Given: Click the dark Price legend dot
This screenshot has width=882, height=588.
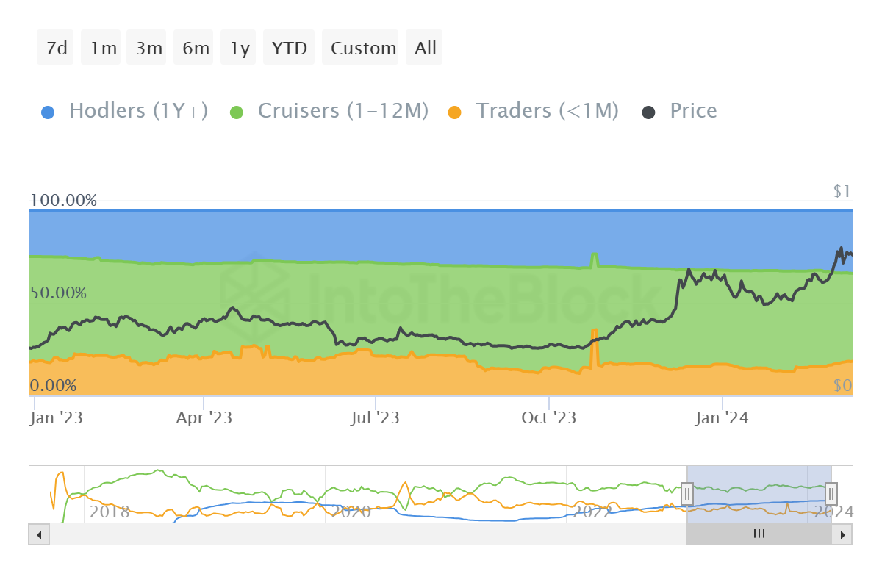Looking at the screenshot, I should point(649,112).
